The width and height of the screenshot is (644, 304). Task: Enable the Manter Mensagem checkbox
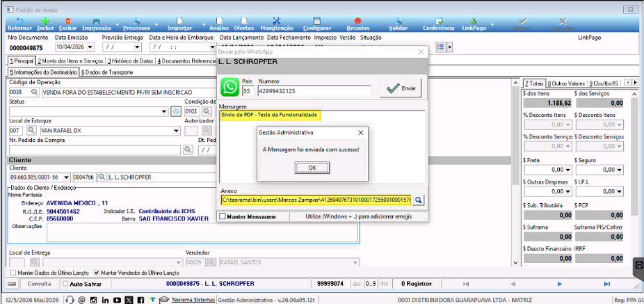click(x=222, y=216)
